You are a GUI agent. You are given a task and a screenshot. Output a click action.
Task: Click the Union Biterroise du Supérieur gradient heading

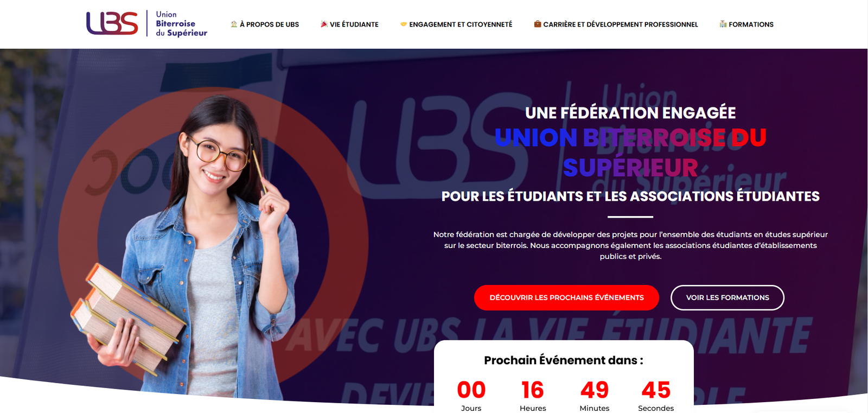(630, 153)
